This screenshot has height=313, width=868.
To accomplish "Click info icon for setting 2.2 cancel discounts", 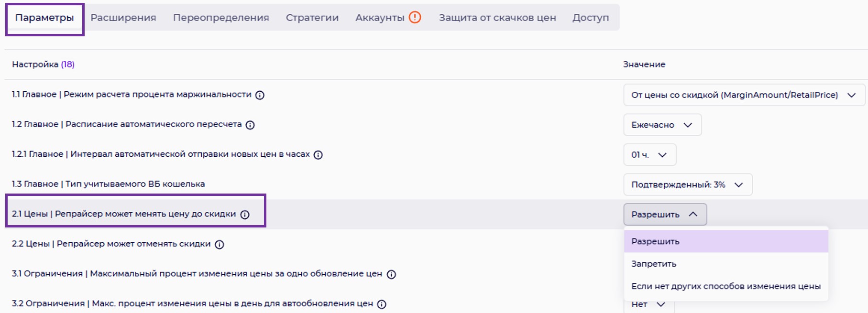I will click(x=220, y=245).
